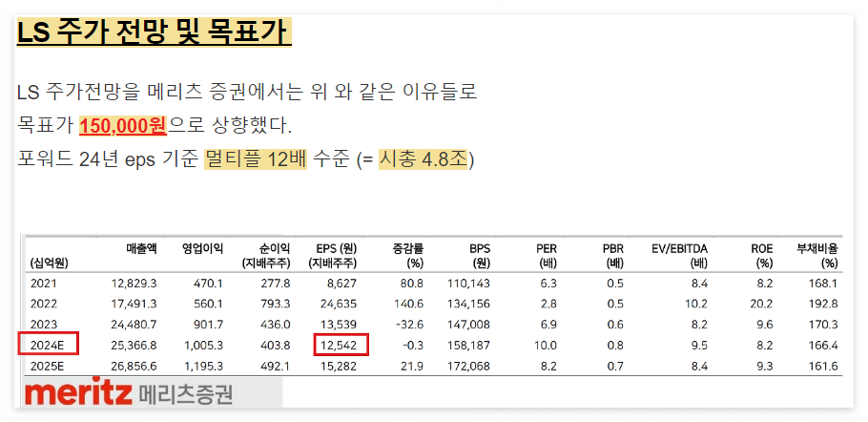Click the 증감률 (%) column header
This screenshot has width=868, height=422.
pos(410,256)
